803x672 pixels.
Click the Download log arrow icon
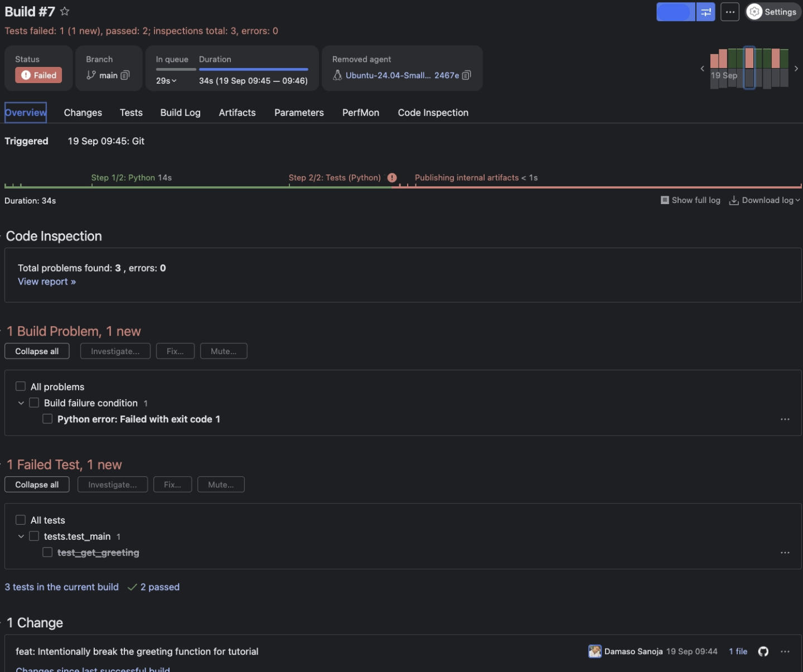pos(734,200)
